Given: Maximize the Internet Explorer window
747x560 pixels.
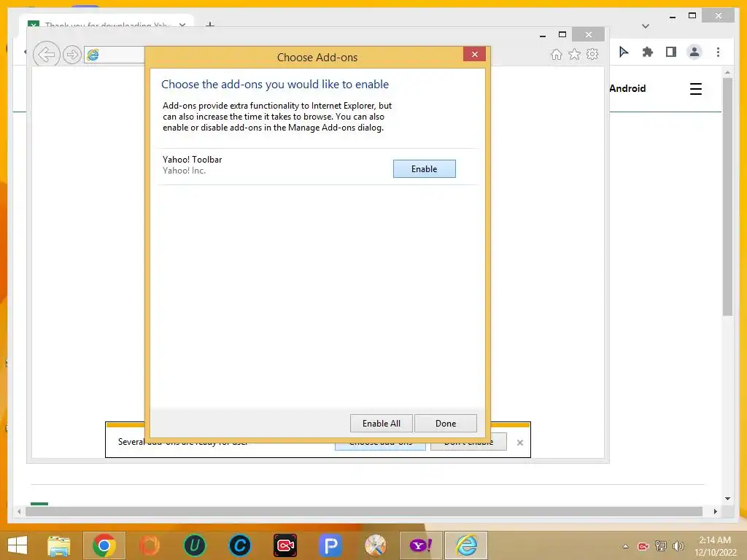Looking at the screenshot, I should [562, 34].
